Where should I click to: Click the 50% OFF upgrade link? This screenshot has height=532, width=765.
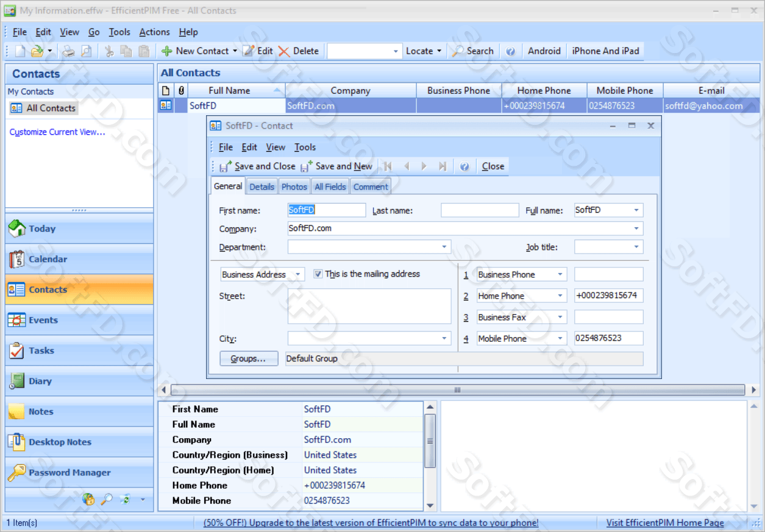(371, 523)
